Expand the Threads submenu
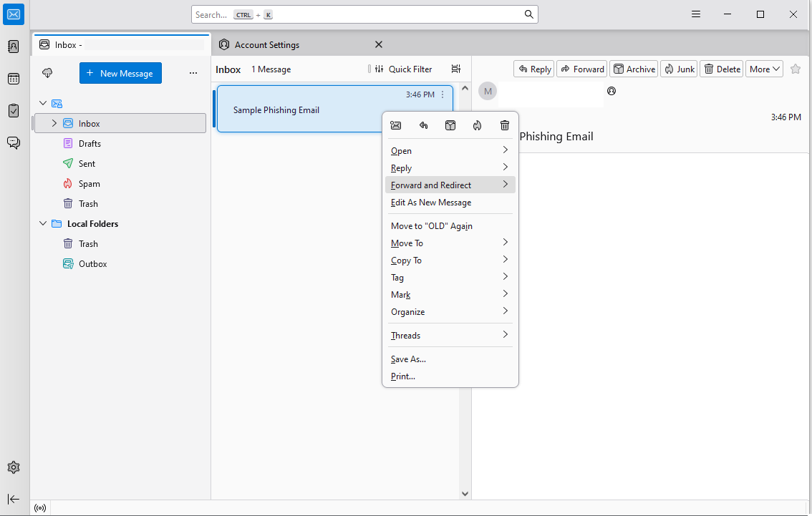Viewport: 812px width, 516px height. [450, 335]
